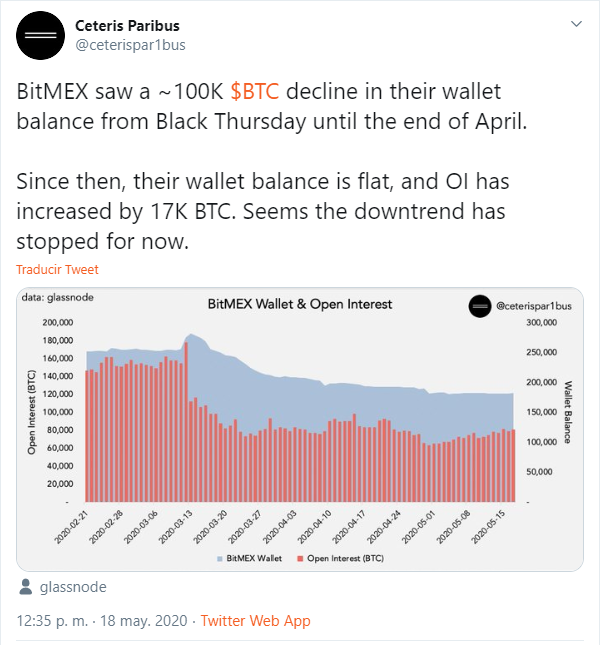The width and height of the screenshot is (602, 645).
Task: Click the @ceterispar1bus watermark text in chart
Action: [534, 306]
